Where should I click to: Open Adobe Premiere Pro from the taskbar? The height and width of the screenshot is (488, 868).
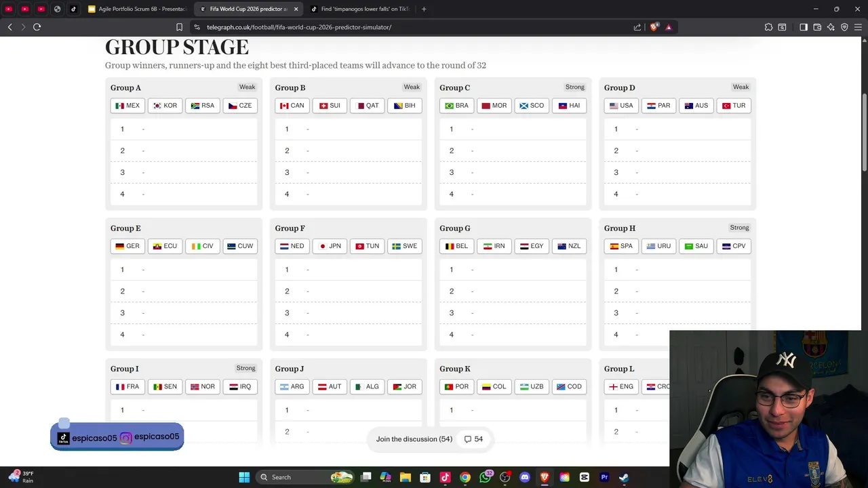(604, 477)
